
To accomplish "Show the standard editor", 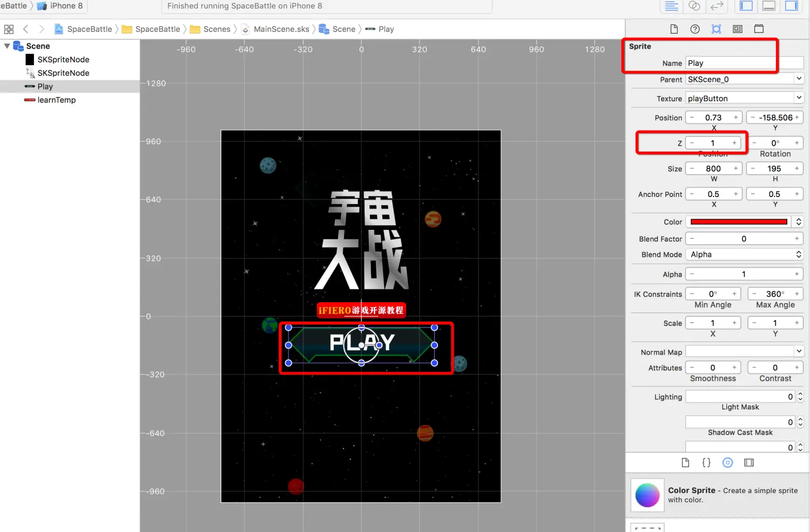I will point(672,6).
